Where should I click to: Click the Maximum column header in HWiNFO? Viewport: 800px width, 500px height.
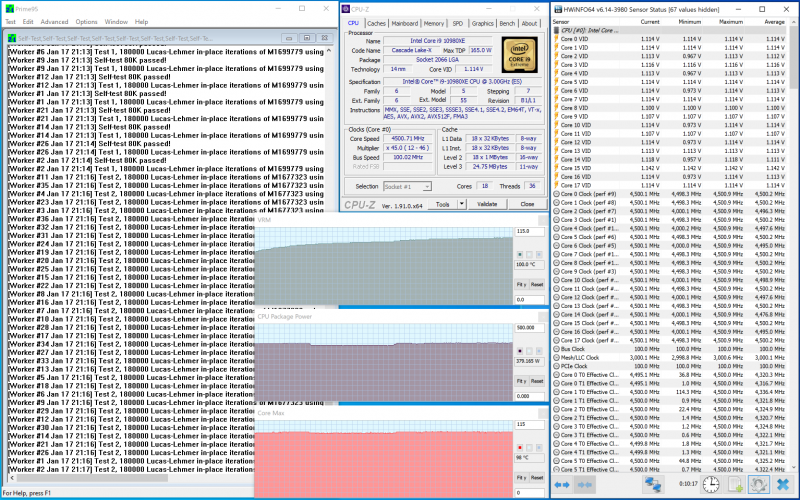coord(724,22)
